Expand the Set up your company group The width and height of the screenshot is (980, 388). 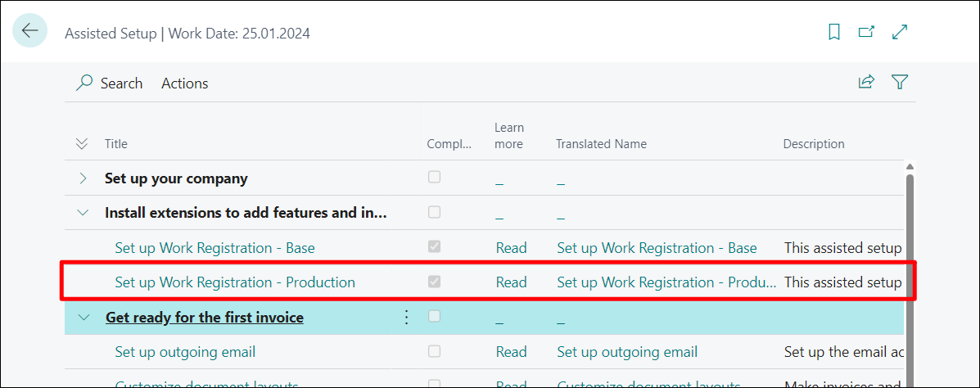pyautogui.click(x=84, y=178)
